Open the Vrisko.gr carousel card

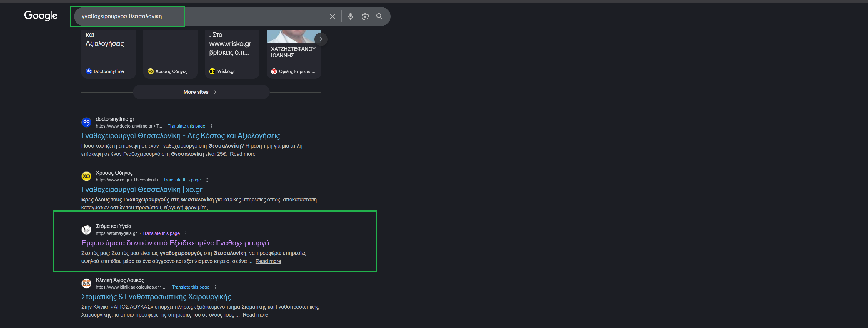pos(232,54)
